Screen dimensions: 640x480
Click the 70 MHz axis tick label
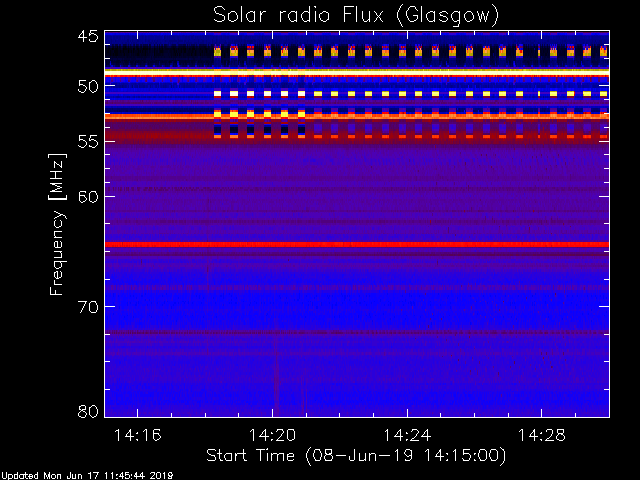(x=88, y=307)
